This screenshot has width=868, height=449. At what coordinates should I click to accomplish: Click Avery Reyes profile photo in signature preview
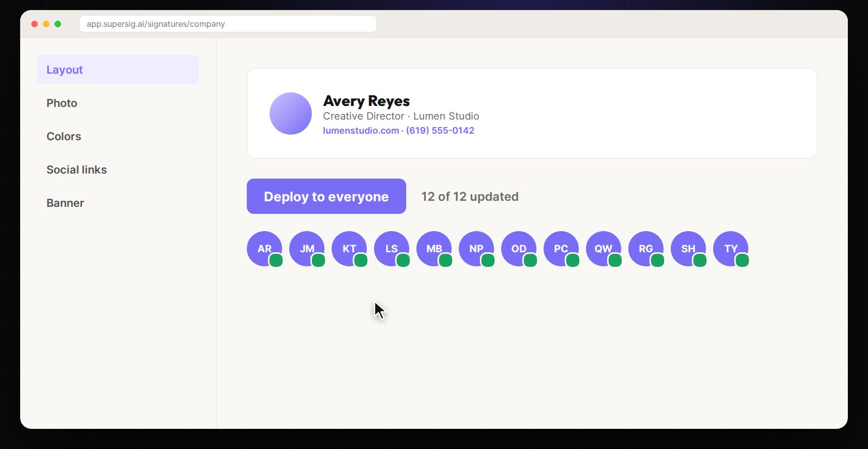pos(291,114)
